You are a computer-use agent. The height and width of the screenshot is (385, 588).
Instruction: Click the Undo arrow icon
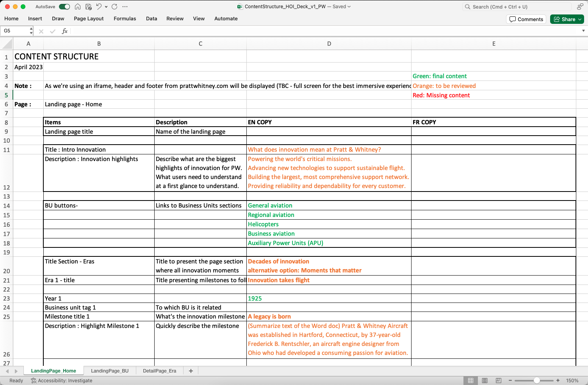point(99,7)
